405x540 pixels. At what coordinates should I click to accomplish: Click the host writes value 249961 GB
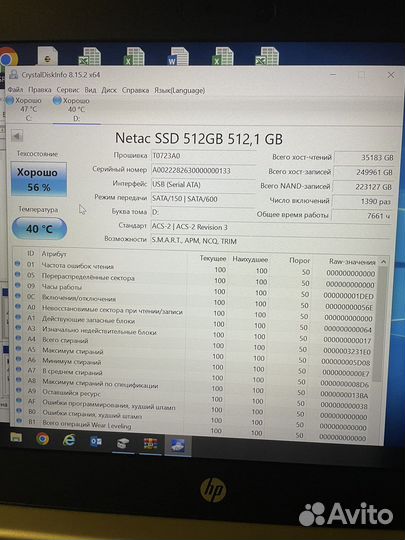[x=364, y=172]
